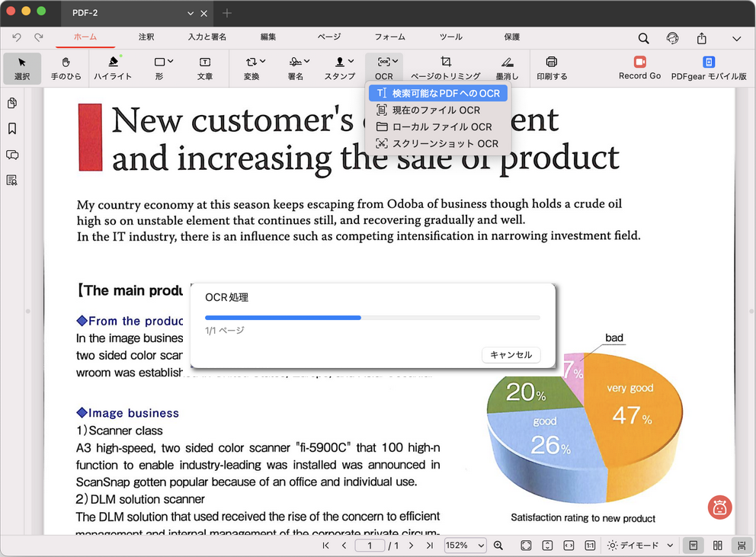Go to the next page arrow
The width and height of the screenshot is (756, 557).
coord(411,546)
